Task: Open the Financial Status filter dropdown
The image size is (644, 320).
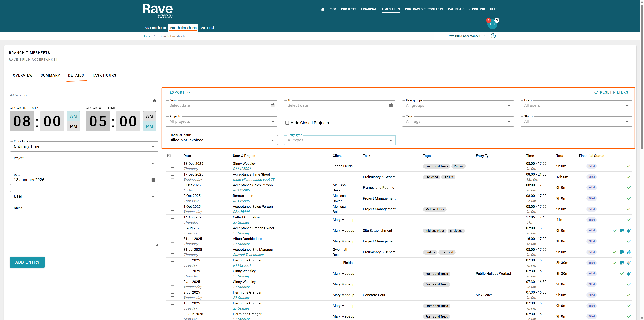Action: pyautogui.click(x=221, y=140)
